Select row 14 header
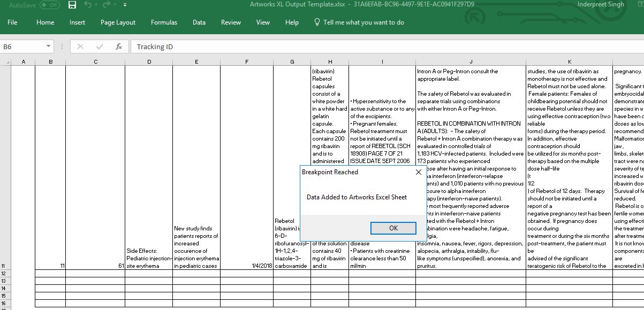 point(5,288)
